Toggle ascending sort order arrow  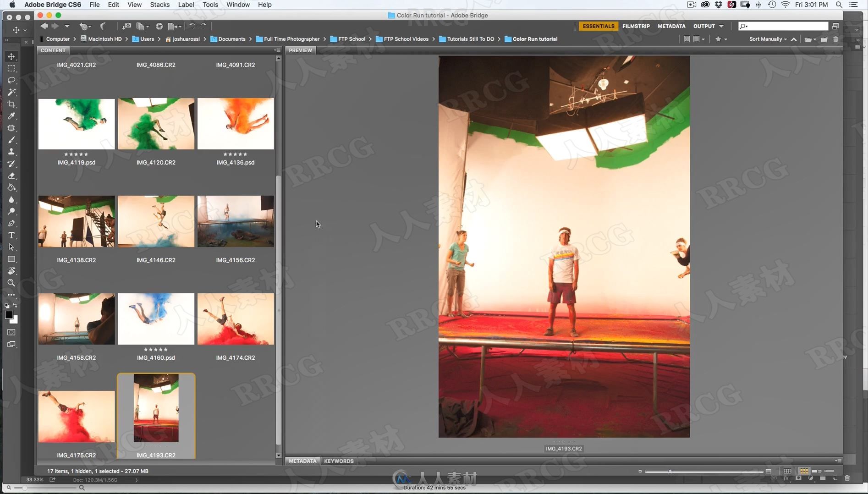[x=794, y=39]
